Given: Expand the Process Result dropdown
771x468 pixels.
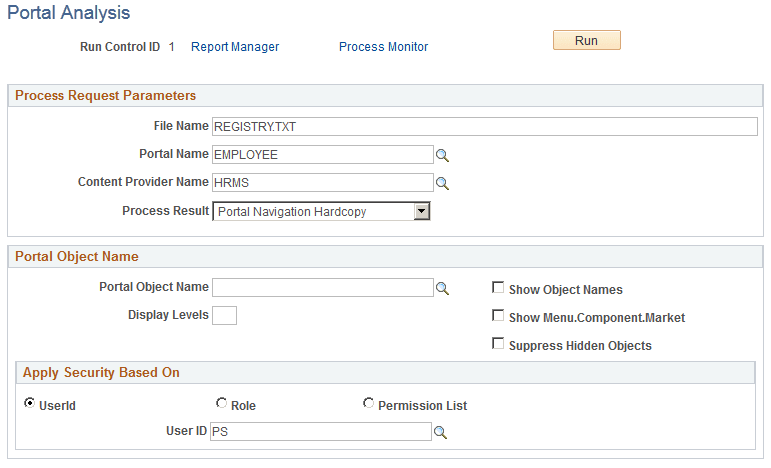Looking at the screenshot, I should tap(422, 211).
